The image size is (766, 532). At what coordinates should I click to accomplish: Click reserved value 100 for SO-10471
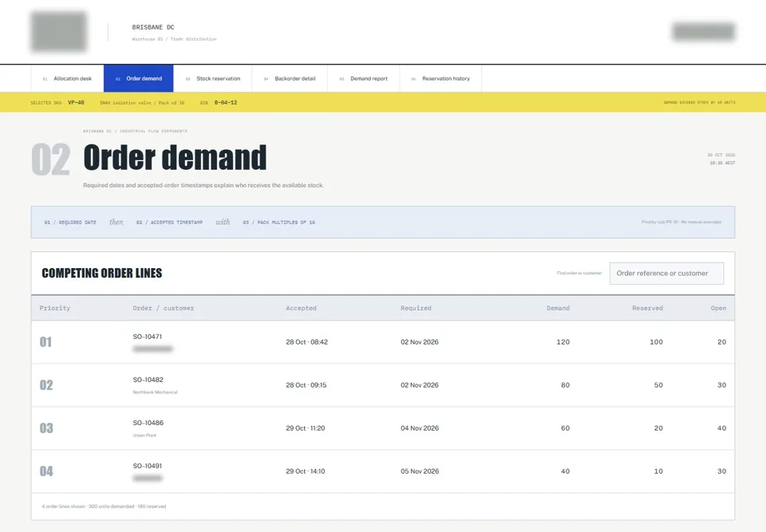656,342
